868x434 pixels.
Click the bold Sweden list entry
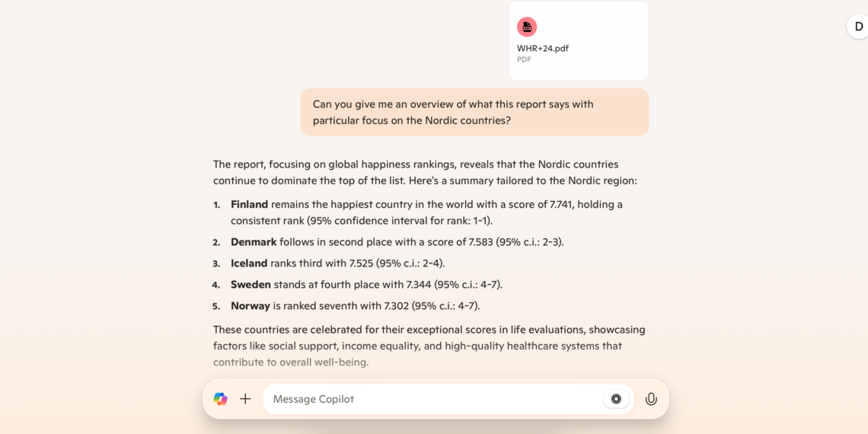pyautogui.click(x=251, y=285)
